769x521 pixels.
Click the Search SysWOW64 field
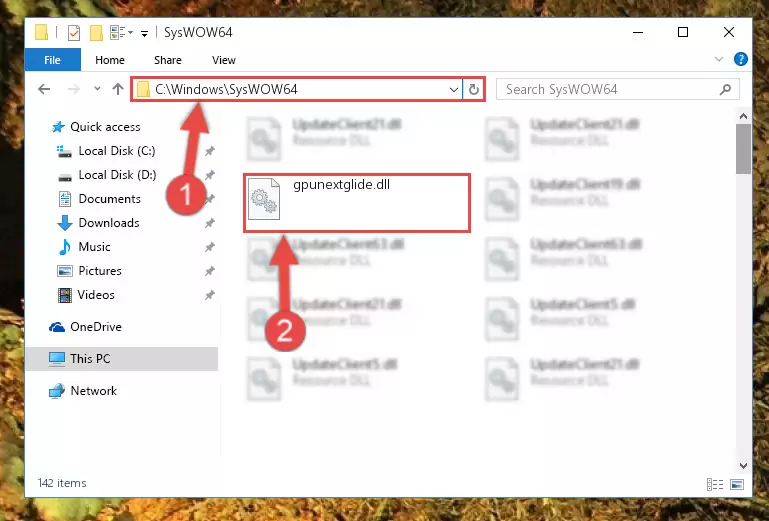pos(617,89)
